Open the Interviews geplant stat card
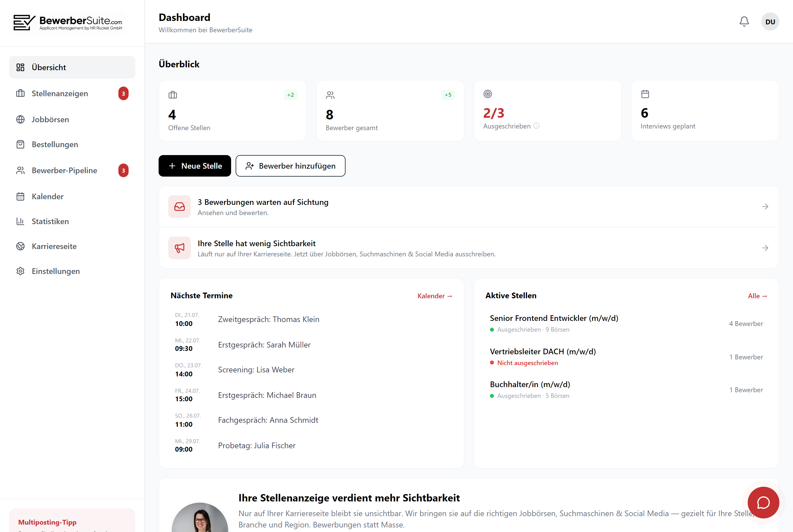Image resolution: width=793 pixels, height=532 pixels. (x=705, y=111)
